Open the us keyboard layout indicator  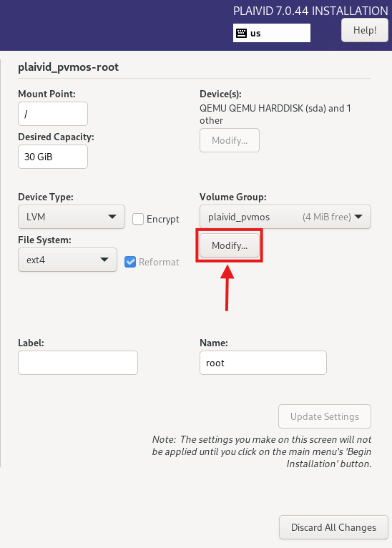point(271,33)
